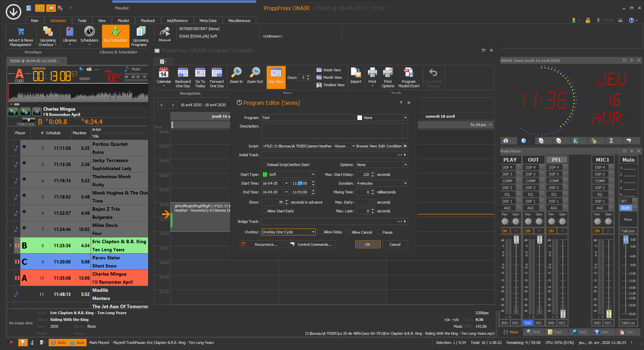
Task: Expand the Start Type dropdown
Action: click(313, 174)
